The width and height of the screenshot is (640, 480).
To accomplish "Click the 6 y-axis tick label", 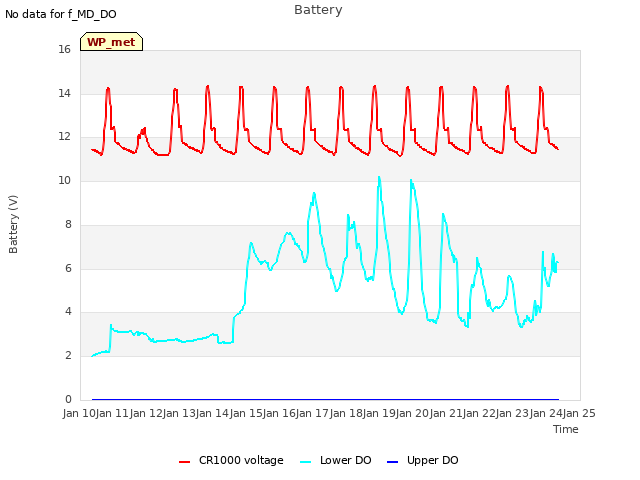I will coord(68,268).
